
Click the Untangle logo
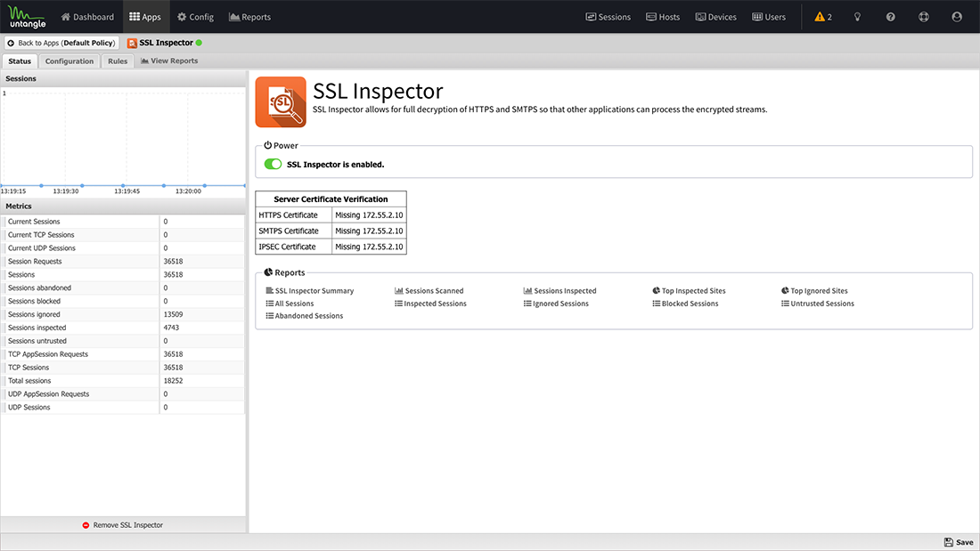(x=27, y=17)
